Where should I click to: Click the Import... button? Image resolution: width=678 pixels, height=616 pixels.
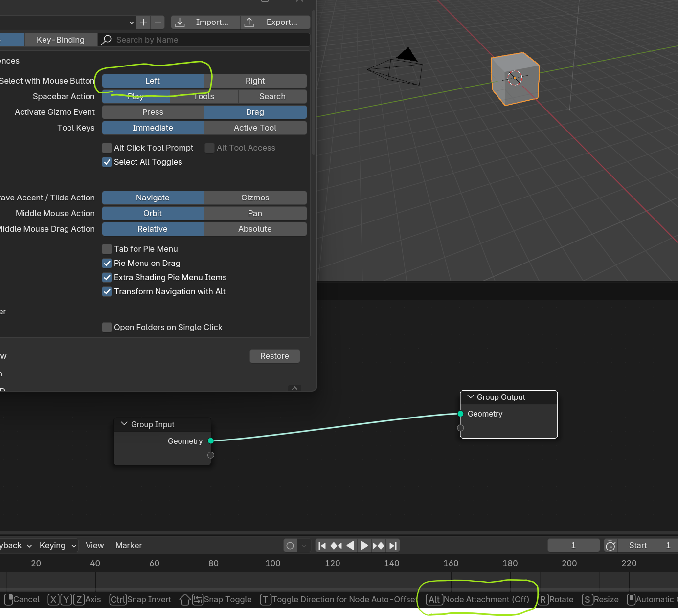tap(205, 22)
